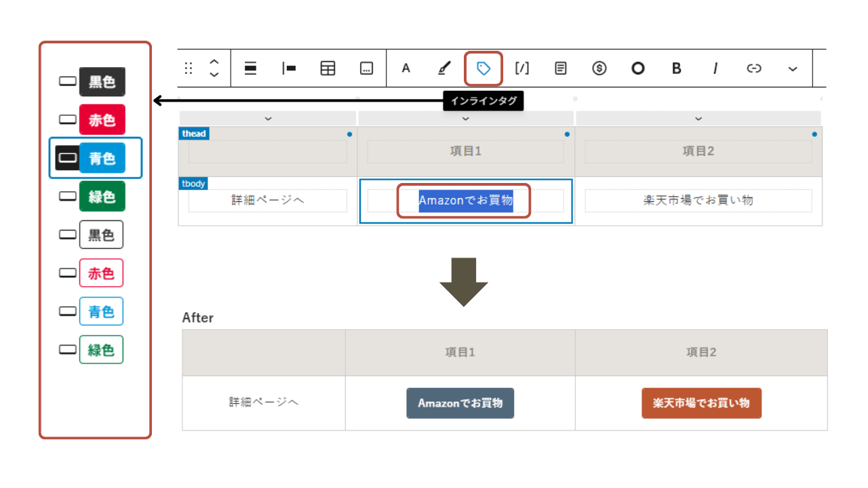
Task: Expand the first column chevron above table
Action: 268,119
